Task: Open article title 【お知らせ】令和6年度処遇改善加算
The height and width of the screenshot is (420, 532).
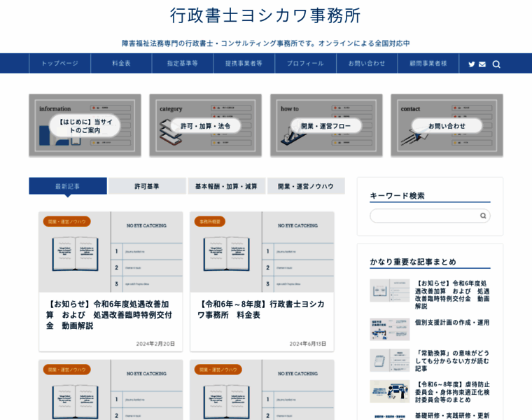Action: 108,315
